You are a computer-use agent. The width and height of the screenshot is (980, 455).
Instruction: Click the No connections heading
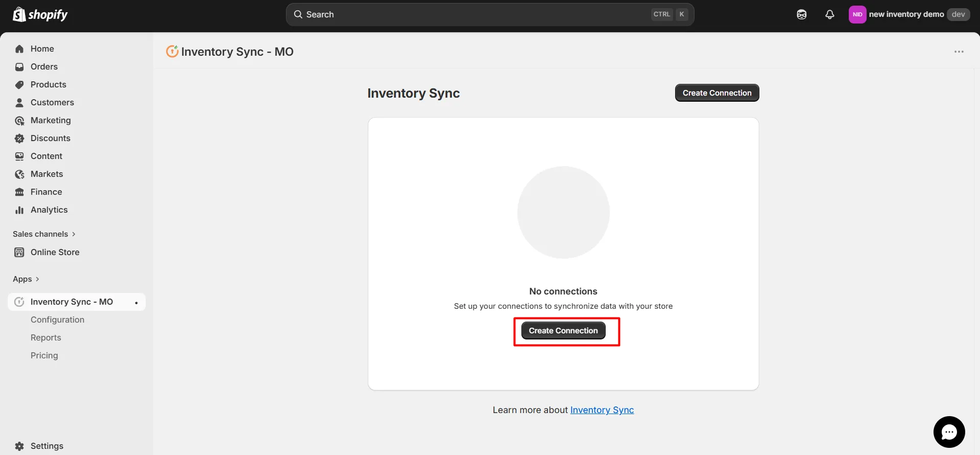tap(563, 291)
